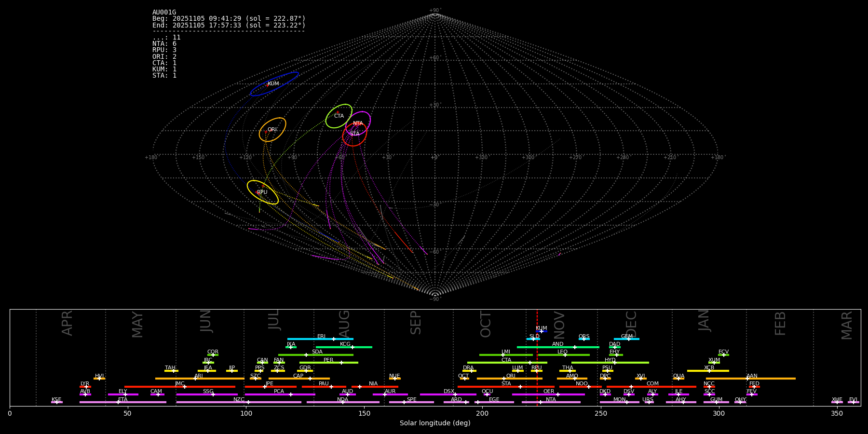Click the MAR month label in timeline
Image resolution: width=868 pixels, height=434 pixels.
[847, 325]
